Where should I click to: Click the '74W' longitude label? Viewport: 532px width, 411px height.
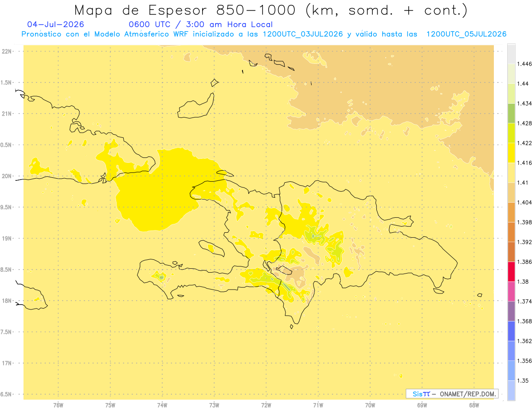[162, 405]
